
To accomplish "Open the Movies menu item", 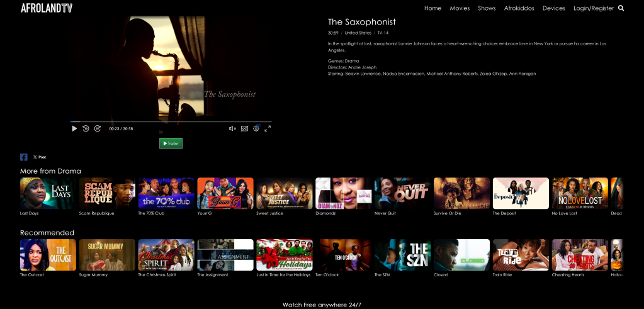I will coord(460,8).
